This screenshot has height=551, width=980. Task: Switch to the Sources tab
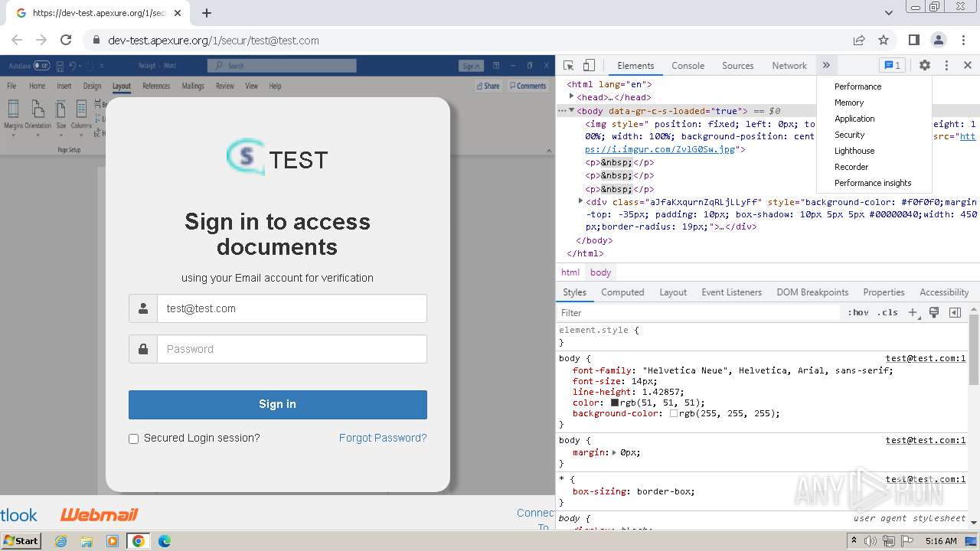point(737,66)
